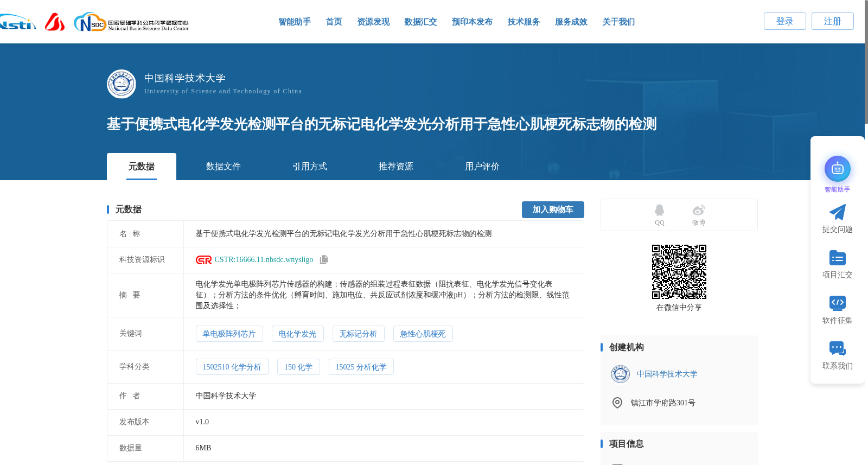Select the 元数据 tab
This screenshot has width=868, height=465.
pos(142,167)
